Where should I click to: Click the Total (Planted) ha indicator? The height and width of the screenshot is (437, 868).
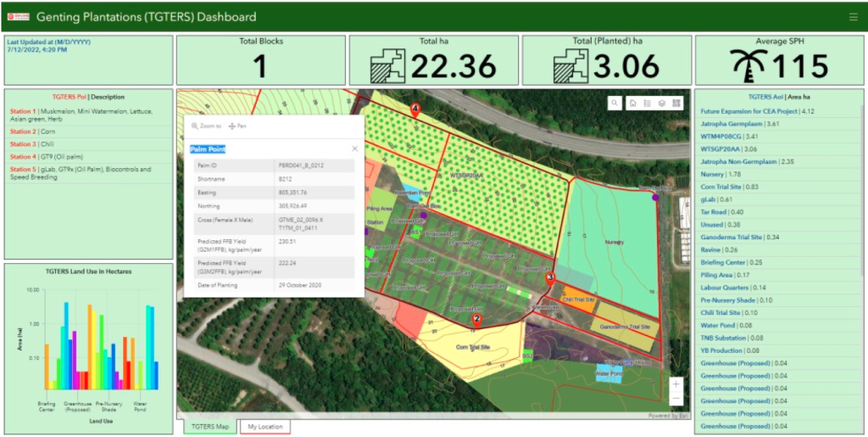click(607, 60)
